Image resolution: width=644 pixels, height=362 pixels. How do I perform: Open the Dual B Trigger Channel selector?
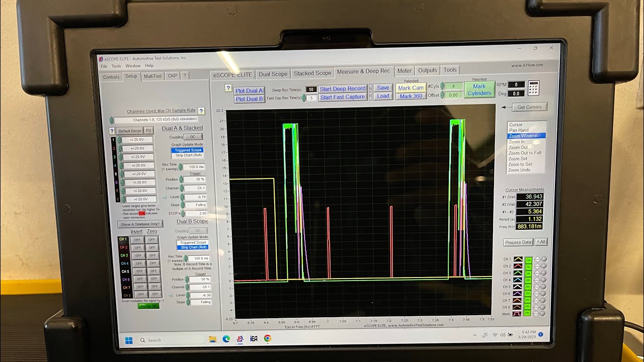pyautogui.click(x=200, y=287)
